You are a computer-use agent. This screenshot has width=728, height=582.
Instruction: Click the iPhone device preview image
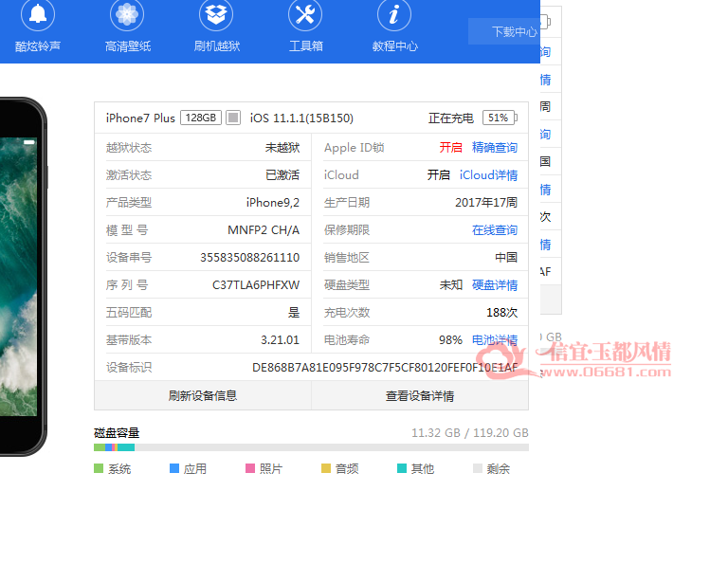pos(23,277)
